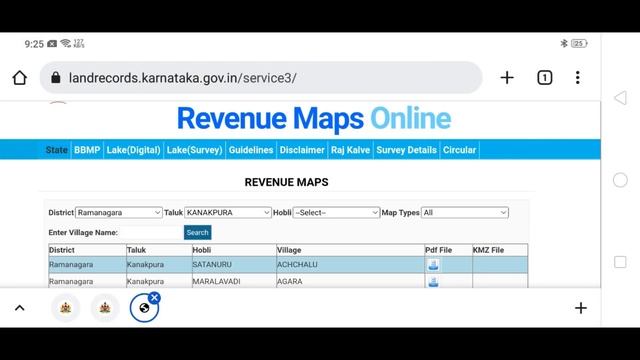Select the ACHCHALU village cell
Screen dimensions: 640x360
tap(350, 264)
